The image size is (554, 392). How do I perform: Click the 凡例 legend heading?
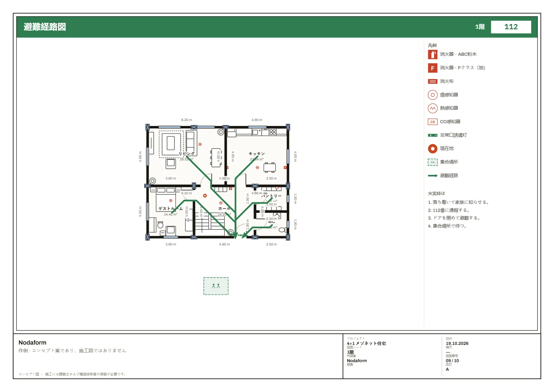(x=432, y=45)
